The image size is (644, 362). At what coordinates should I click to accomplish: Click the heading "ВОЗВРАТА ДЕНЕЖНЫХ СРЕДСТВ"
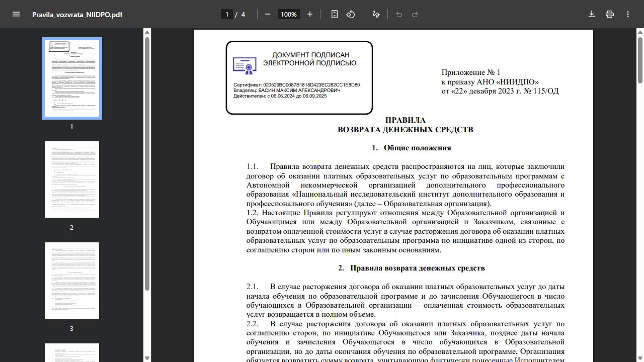(x=406, y=130)
